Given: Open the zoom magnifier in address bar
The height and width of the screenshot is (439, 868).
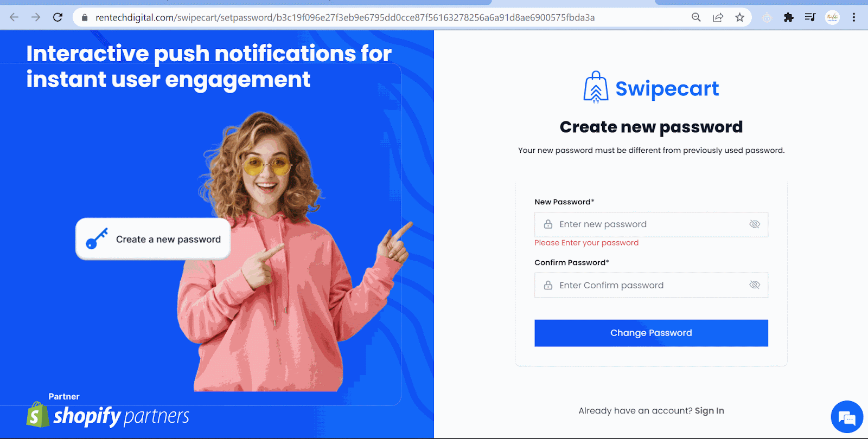Looking at the screenshot, I should tap(696, 17).
